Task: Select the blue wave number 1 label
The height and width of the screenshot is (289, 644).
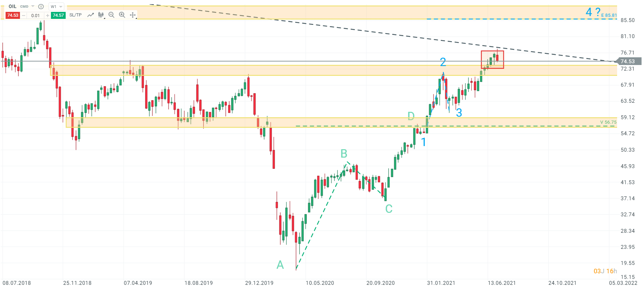Action: pyautogui.click(x=424, y=142)
